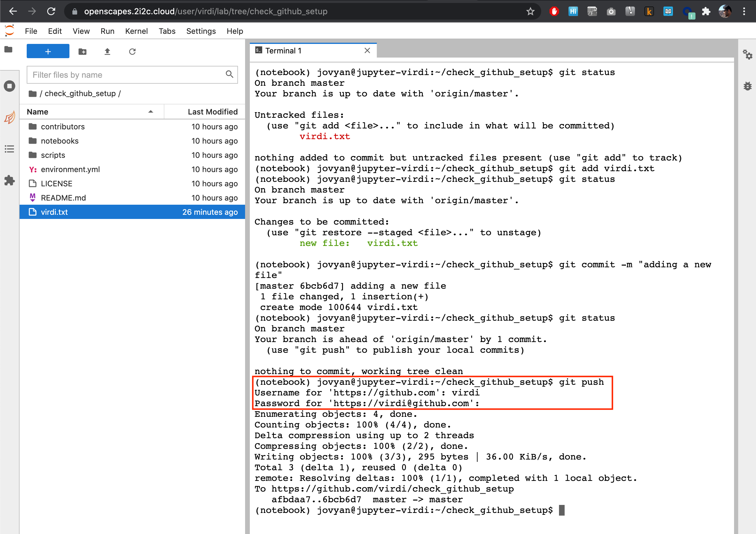756x534 pixels.
Task: Select virdi.txt in the file list
Action: 55,212
